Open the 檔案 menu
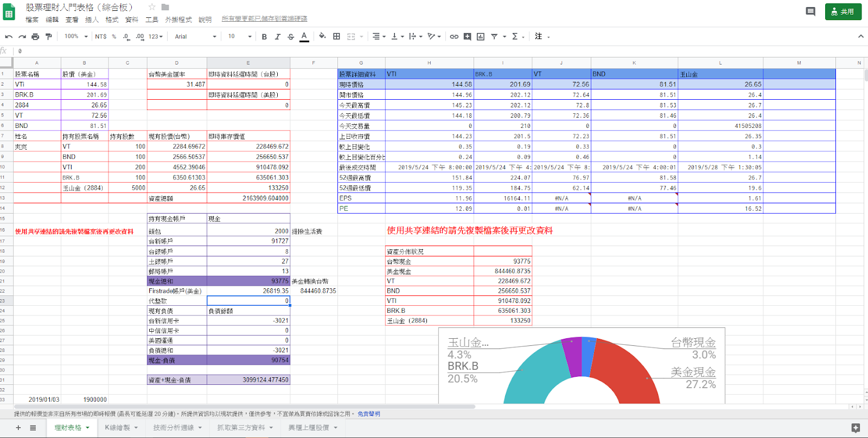 [x=32, y=20]
